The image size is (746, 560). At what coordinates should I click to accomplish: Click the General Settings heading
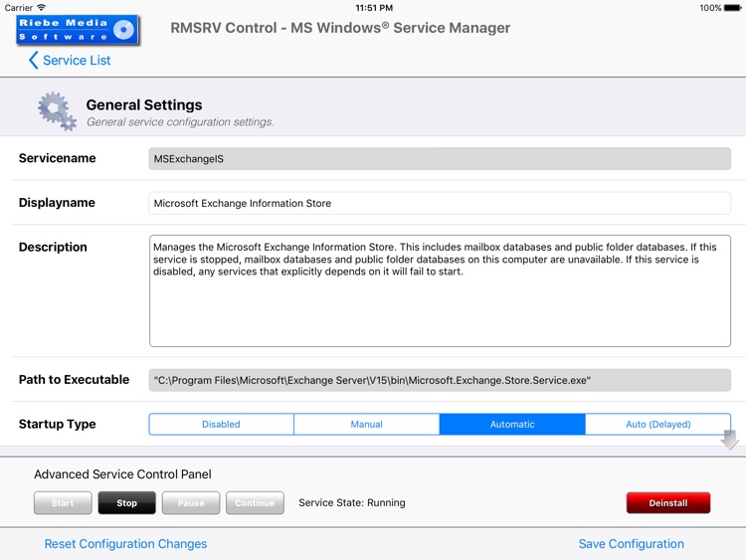[144, 104]
